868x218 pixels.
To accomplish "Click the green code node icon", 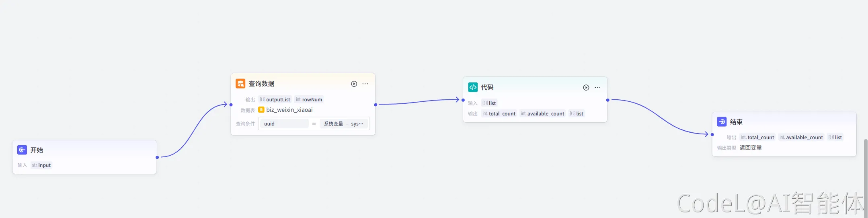I will click(473, 87).
